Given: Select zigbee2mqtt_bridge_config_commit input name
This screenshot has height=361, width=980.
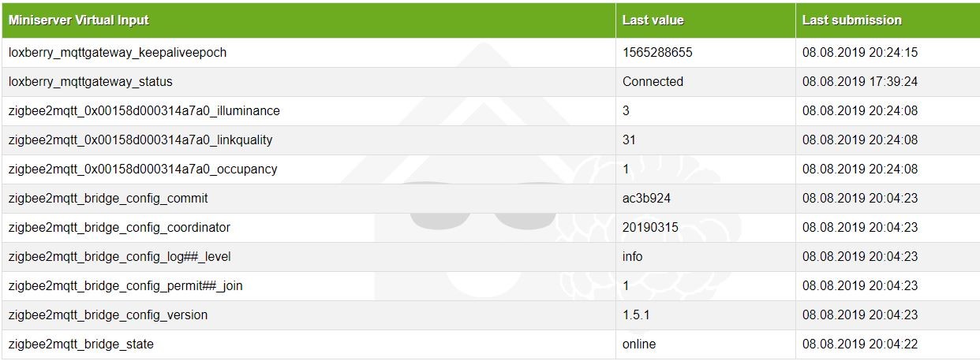Looking at the screenshot, I should [108, 198].
